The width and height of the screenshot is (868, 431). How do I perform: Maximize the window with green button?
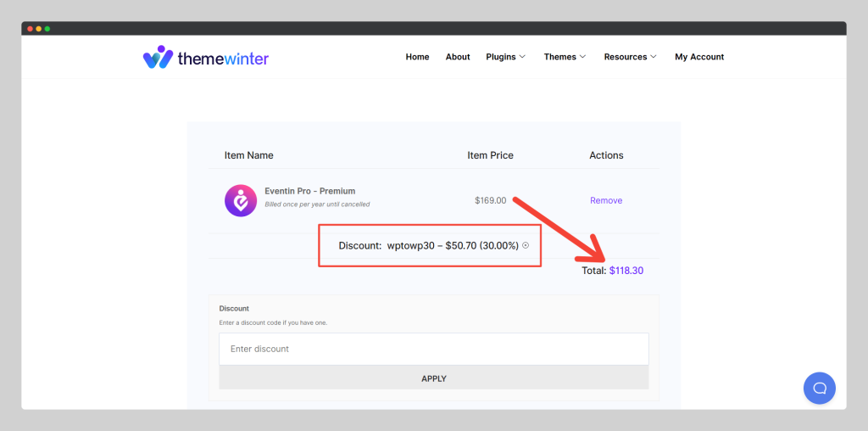(x=47, y=29)
